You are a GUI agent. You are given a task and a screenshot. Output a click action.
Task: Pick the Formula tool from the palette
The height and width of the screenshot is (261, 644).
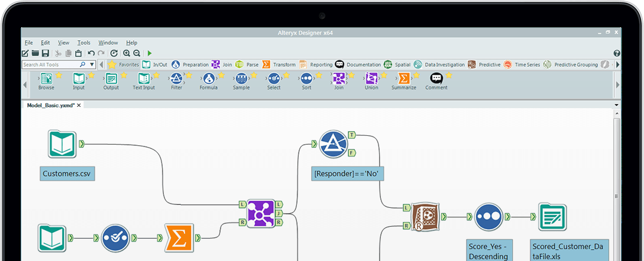click(208, 79)
